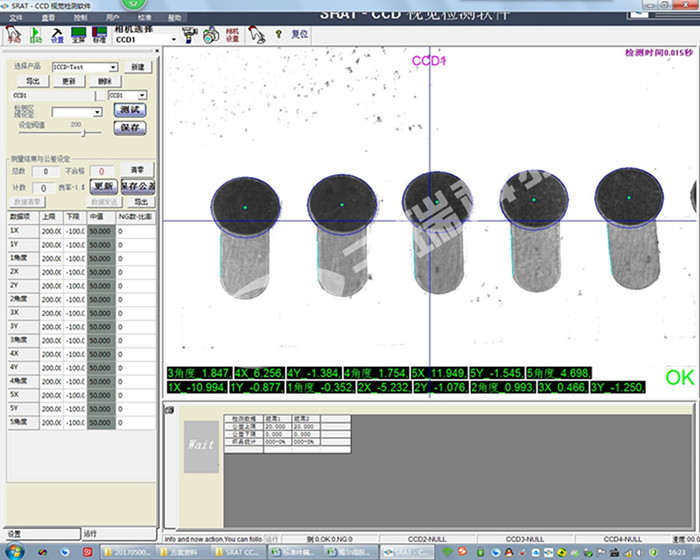Click the green OK result indicator
Image resolution: width=700 pixels, height=560 pixels.
tap(679, 378)
